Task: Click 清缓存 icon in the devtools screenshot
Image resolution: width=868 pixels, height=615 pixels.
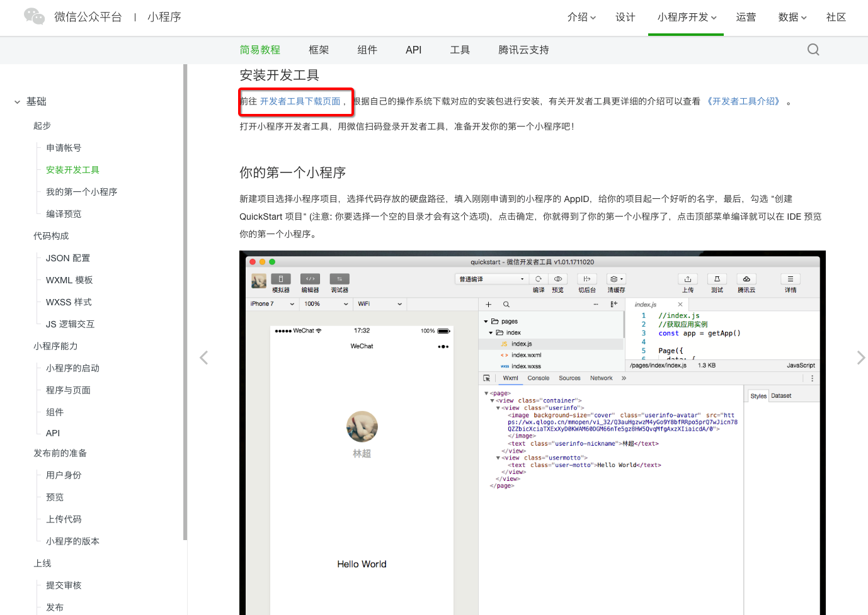Action: 616,279
